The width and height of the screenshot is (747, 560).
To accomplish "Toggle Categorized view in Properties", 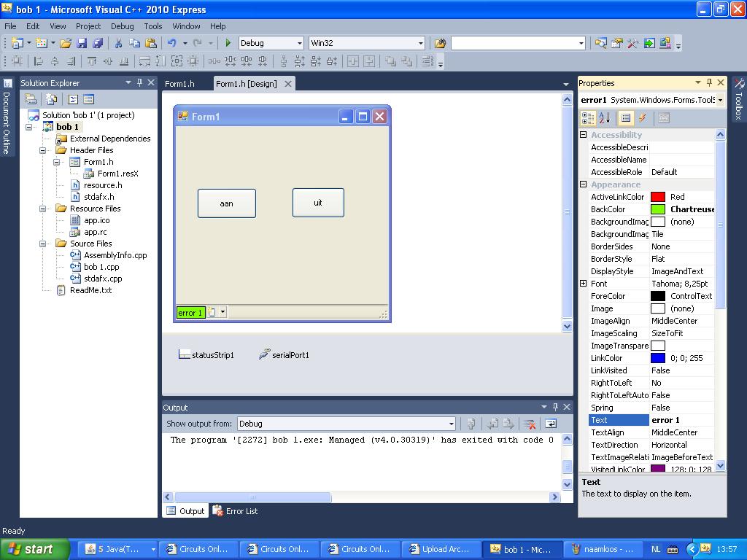I will point(587,117).
